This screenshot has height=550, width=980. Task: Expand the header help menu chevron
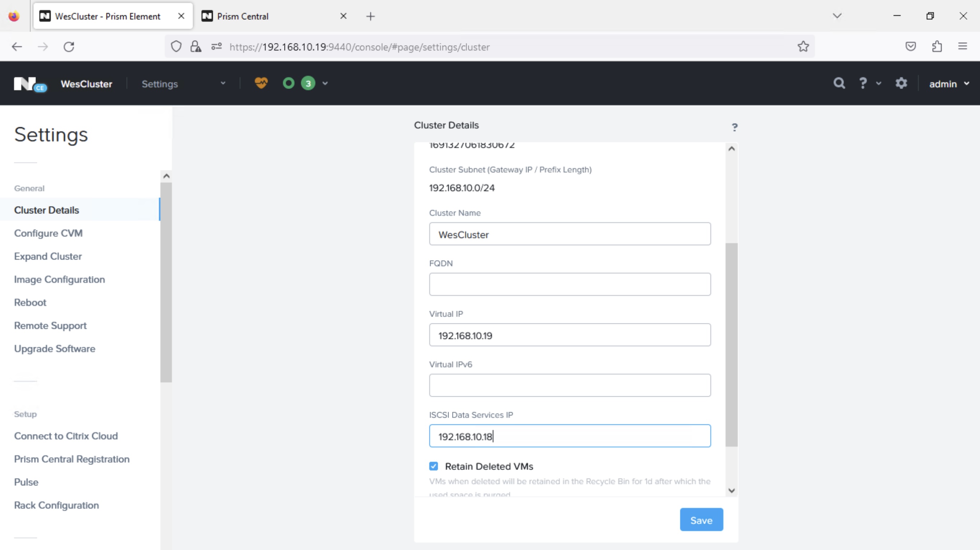[x=878, y=83]
